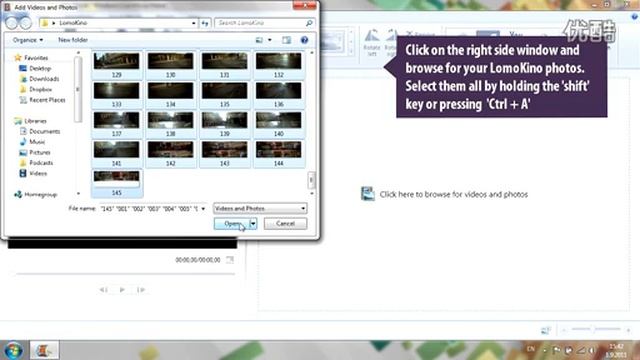Click the thumbnail size icon in status bar

pyautogui.click(x=546, y=330)
